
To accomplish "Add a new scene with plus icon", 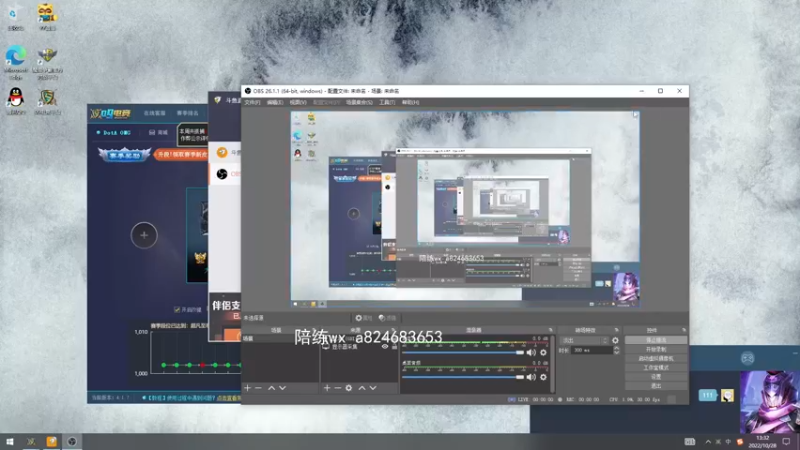I will pos(247,388).
